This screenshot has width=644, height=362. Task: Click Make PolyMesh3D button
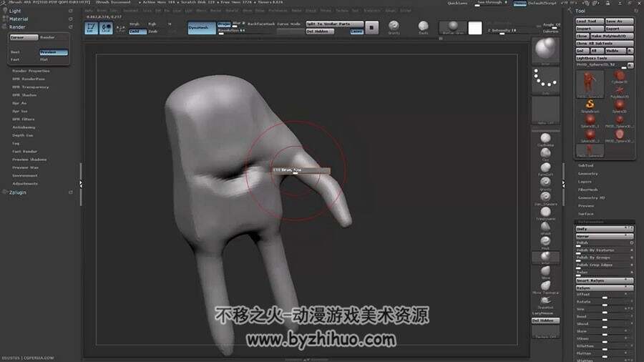click(612, 36)
